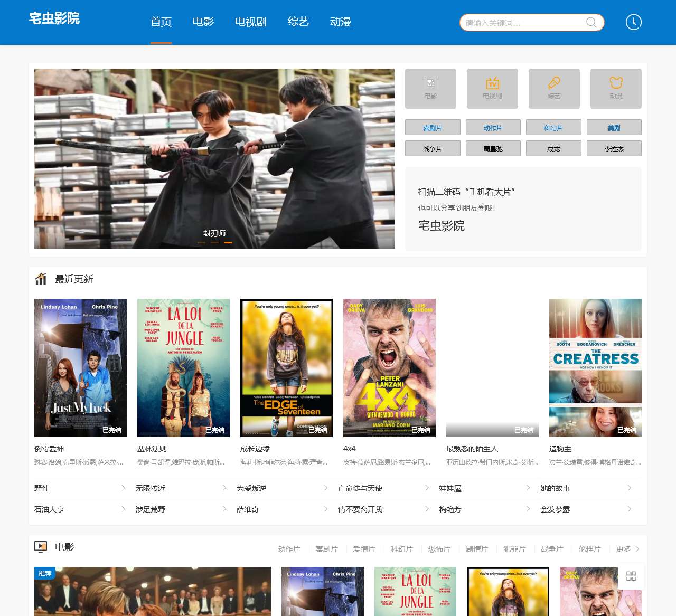Click the QR code floating icon
Screen dimensions: 676x616
point(631,576)
